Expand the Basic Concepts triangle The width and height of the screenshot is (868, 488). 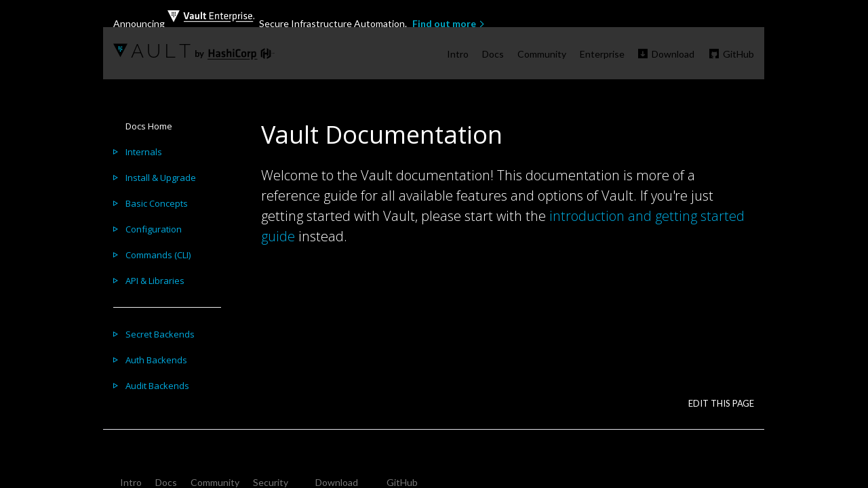click(115, 203)
